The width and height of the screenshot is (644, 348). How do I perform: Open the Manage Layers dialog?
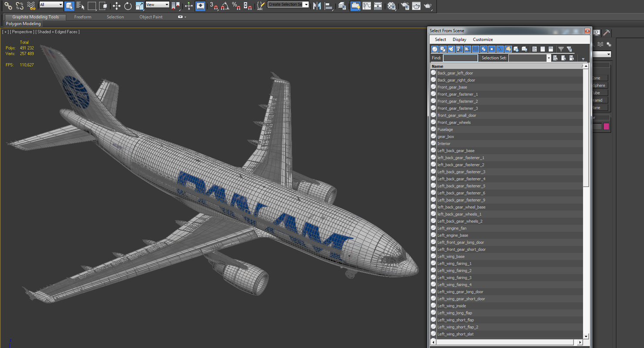coord(342,6)
